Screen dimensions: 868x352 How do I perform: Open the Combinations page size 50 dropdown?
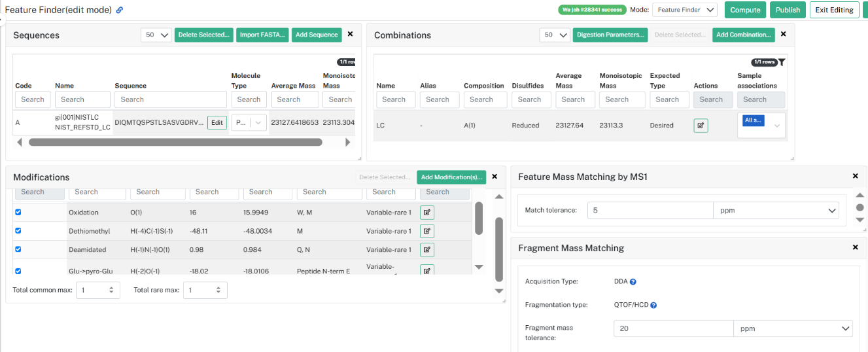point(555,35)
